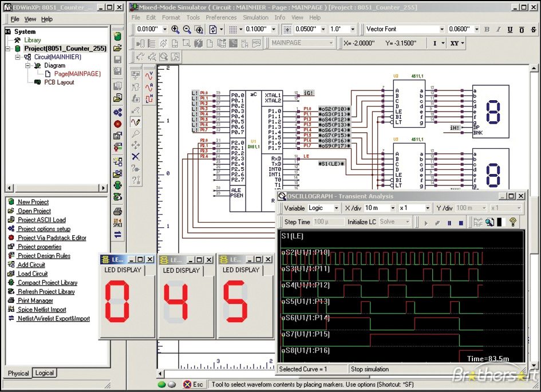This screenshot has width=541, height=392.
Task: Click the Zoom In magnifier icon
Action: [x=176, y=29]
